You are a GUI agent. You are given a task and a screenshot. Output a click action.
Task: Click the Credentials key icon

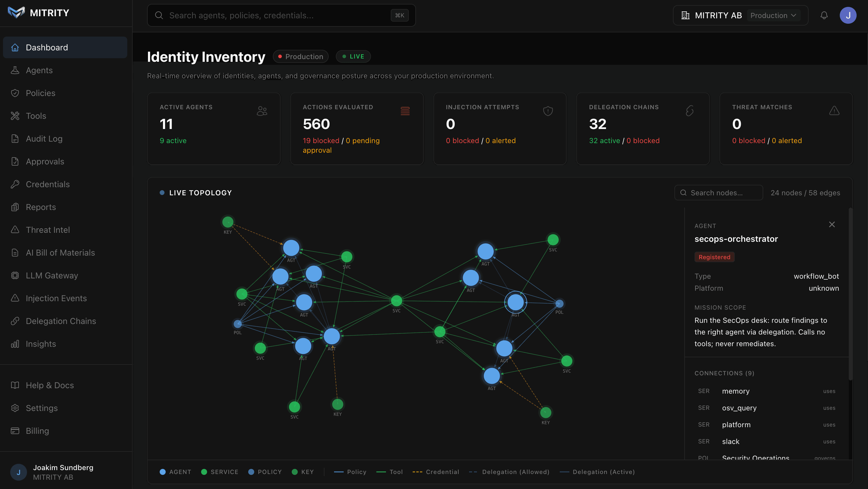coord(15,184)
